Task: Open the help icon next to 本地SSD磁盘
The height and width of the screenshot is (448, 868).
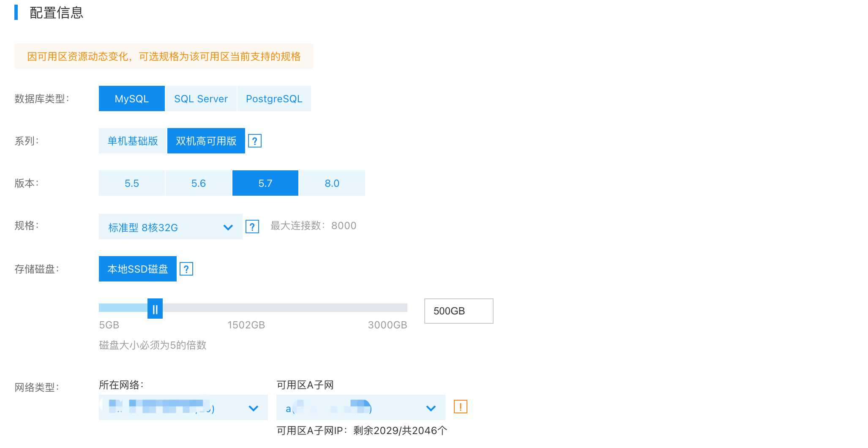Action: [186, 269]
